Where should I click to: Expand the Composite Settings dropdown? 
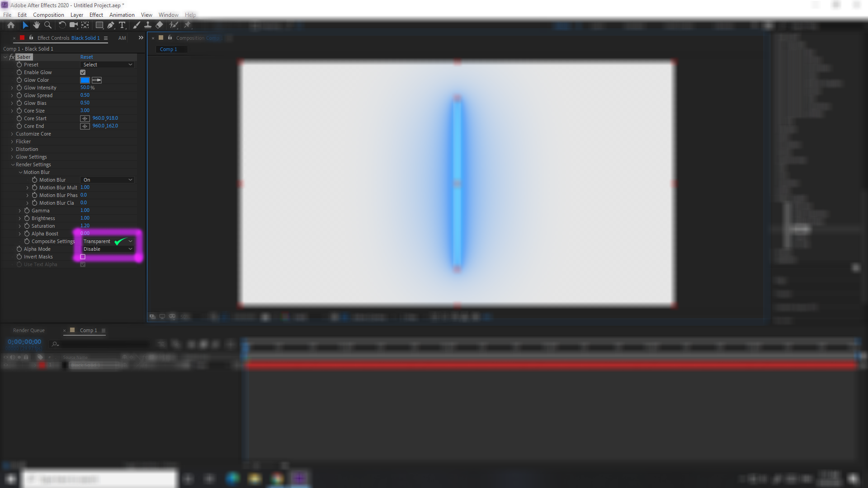(130, 241)
